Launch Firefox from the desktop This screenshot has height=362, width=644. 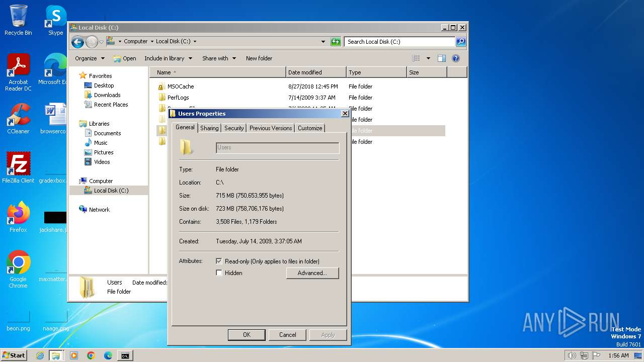[18, 217]
